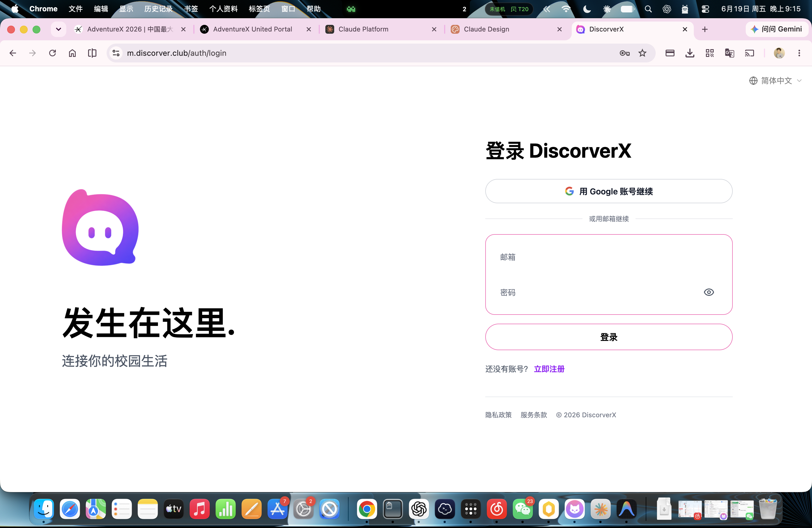Open Finder in the Dock

tap(44, 509)
